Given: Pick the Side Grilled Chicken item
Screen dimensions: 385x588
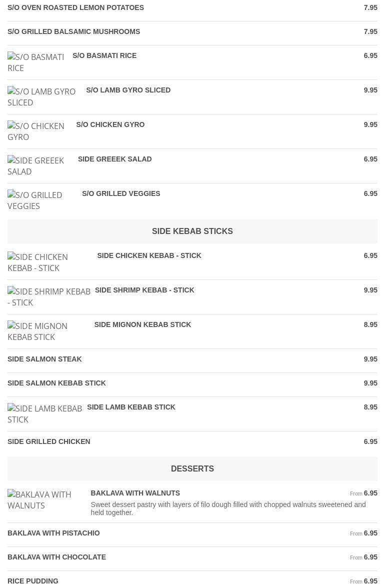Looking at the screenshot, I should pyautogui.click(x=48, y=442).
